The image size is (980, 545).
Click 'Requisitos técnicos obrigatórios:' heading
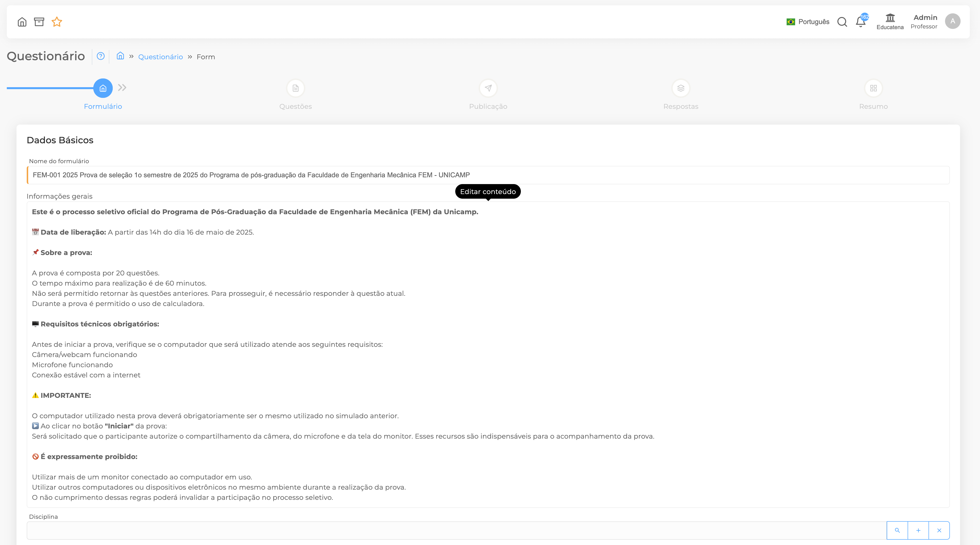coord(95,324)
